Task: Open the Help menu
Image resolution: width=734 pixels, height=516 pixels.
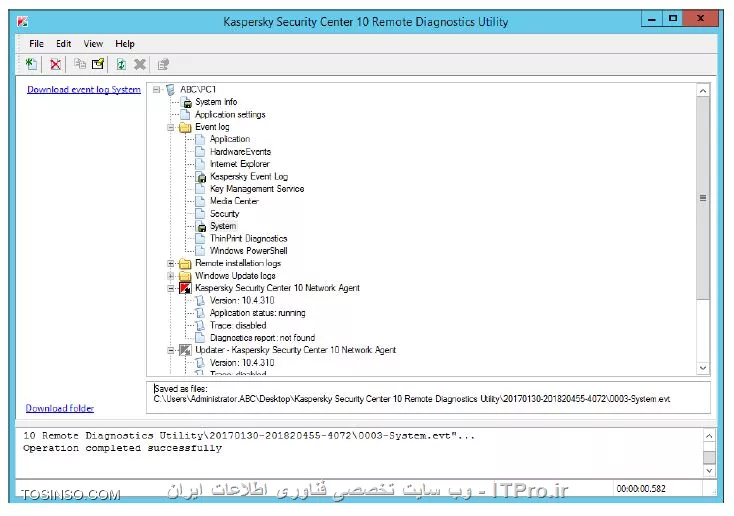Action: 125,44
